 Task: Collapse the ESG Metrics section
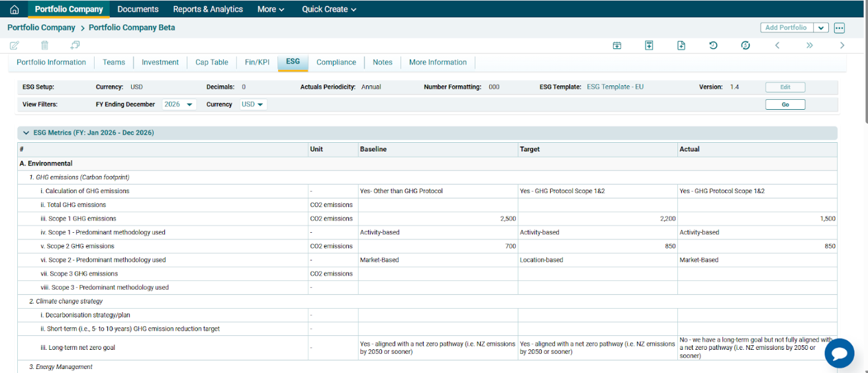click(x=26, y=133)
